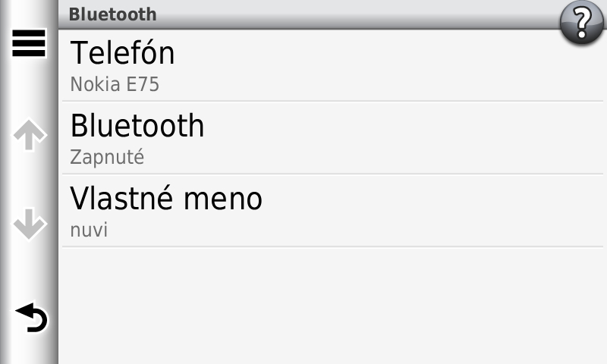Tap the large Bluetooth heading in the list
This screenshot has width=607, height=364.
coord(137,126)
